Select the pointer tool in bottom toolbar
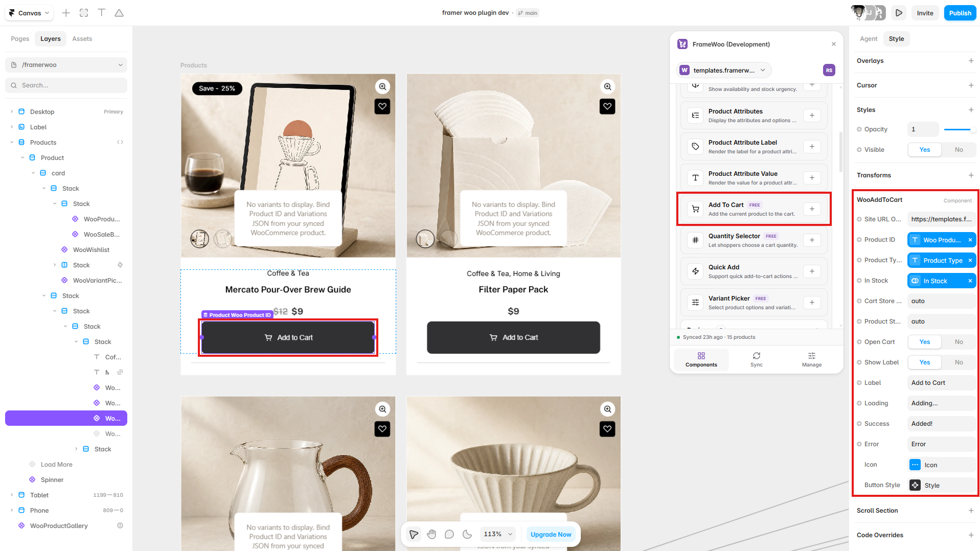The width and height of the screenshot is (980, 551). (414, 534)
